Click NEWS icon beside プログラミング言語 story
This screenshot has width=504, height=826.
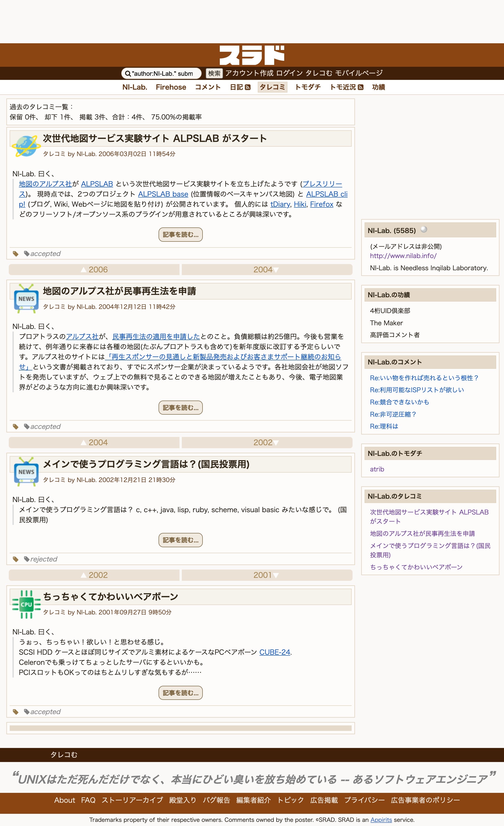26,471
